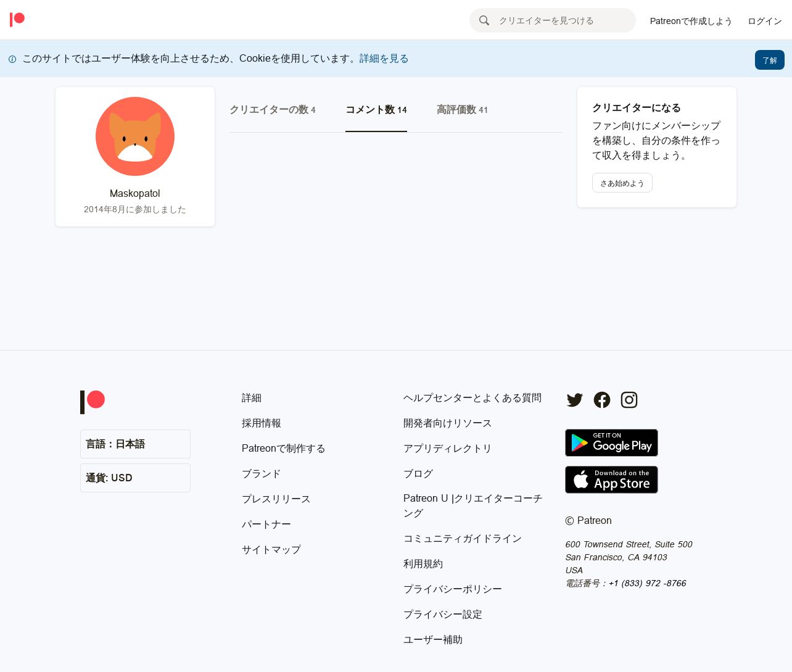Viewport: 792px width, 672px height.
Task: Switch to the クリエイターの数 4 tab
Action: pyautogui.click(x=273, y=109)
